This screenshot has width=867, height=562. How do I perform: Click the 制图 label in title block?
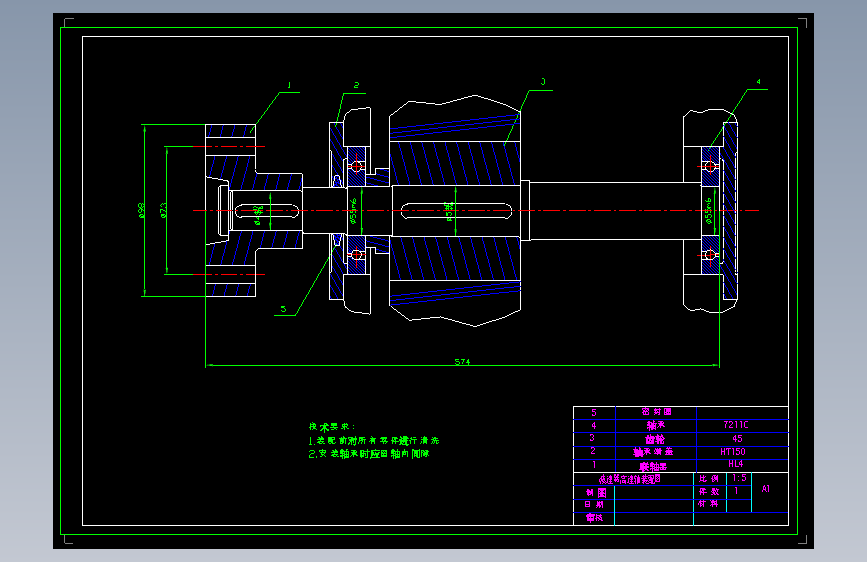coord(596,492)
